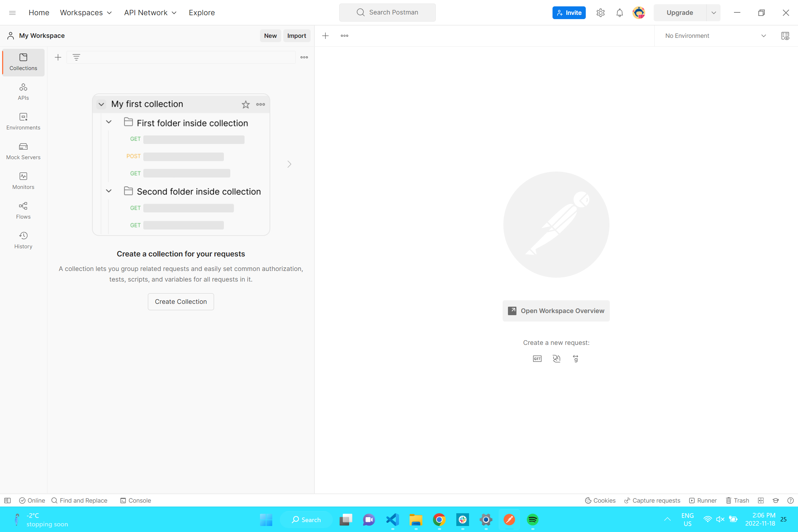Image resolution: width=798 pixels, height=532 pixels.
Task: Open the Collections sidebar panel
Action: [23, 62]
